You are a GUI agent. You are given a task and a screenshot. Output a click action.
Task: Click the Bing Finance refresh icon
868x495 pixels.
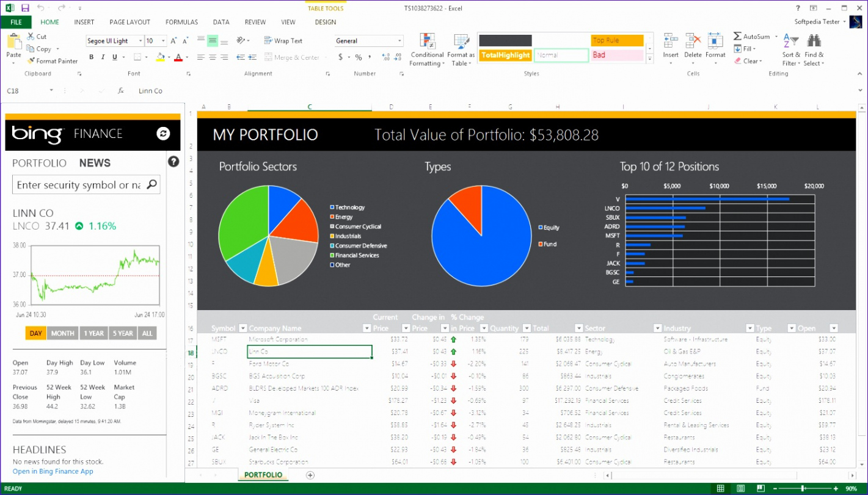pyautogui.click(x=163, y=134)
